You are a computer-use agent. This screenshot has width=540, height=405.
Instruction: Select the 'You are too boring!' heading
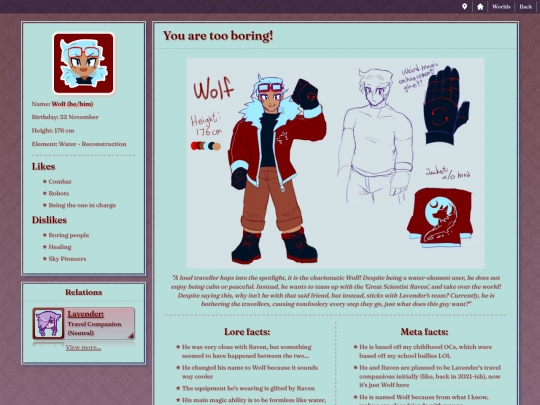coord(218,35)
